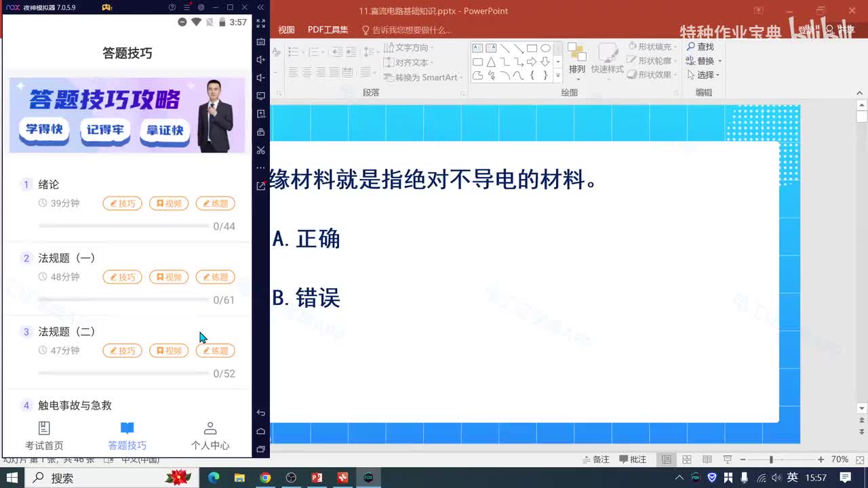Screen dimensions: 868x488
Task: Open Windows Start menu
Action: point(12,478)
